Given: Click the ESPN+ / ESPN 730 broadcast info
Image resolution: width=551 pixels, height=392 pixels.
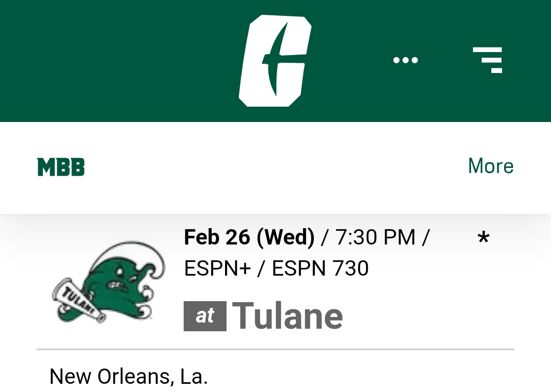Looking at the screenshot, I should (x=276, y=268).
